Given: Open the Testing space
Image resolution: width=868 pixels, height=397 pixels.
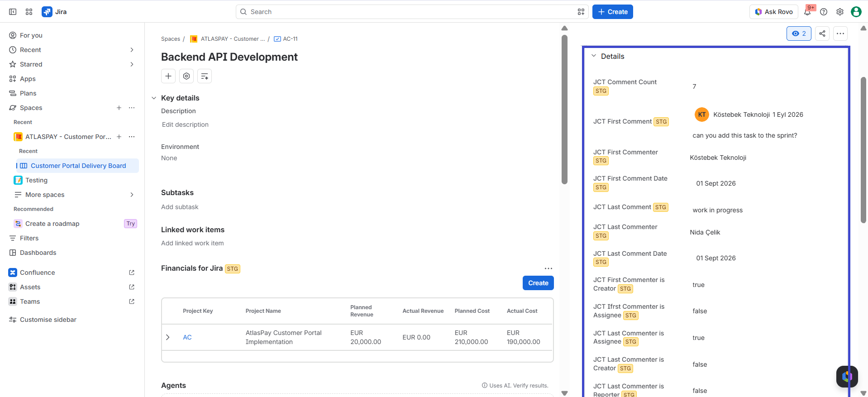Looking at the screenshot, I should click(x=75, y=180).
